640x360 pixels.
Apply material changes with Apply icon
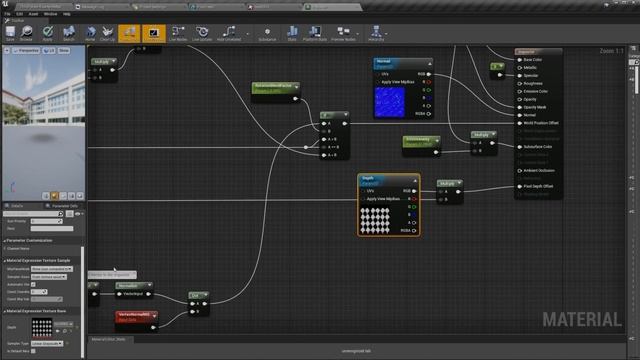click(x=48, y=33)
